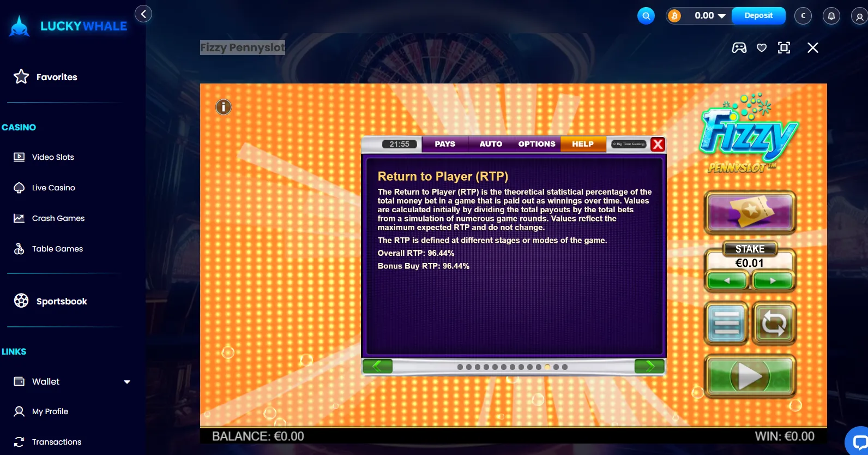Open notifications bell
This screenshot has width=868, height=455.
[x=831, y=16]
